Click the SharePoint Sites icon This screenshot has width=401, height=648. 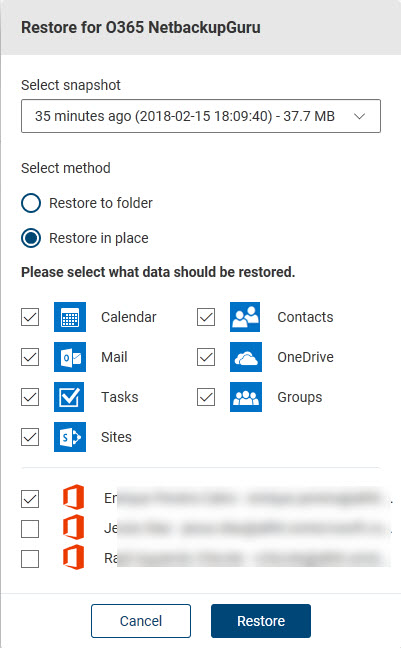[70, 437]
